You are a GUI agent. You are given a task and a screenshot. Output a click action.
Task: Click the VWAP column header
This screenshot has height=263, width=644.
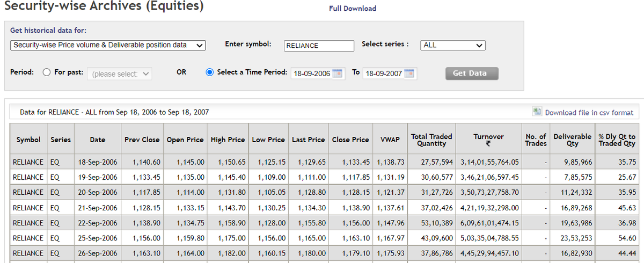[390, 140]
